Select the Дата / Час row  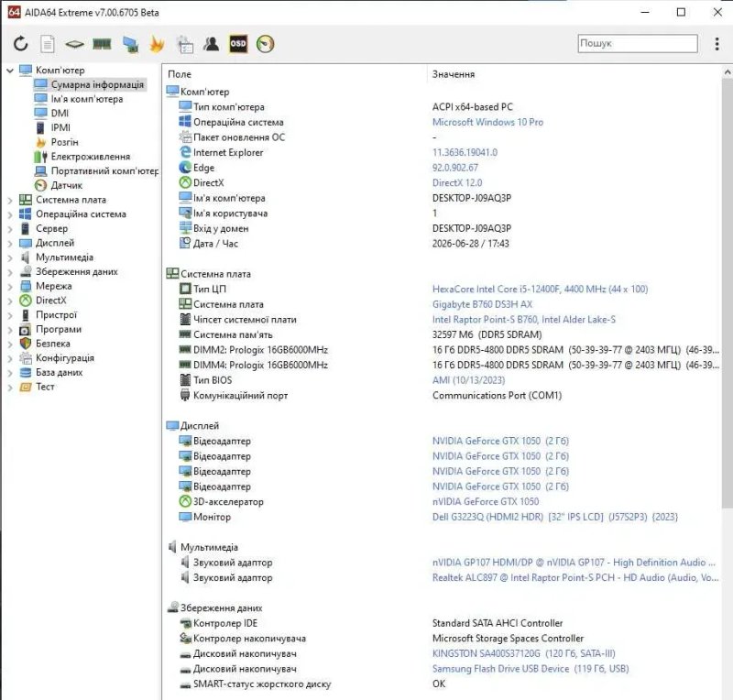(x=443, y=244)
